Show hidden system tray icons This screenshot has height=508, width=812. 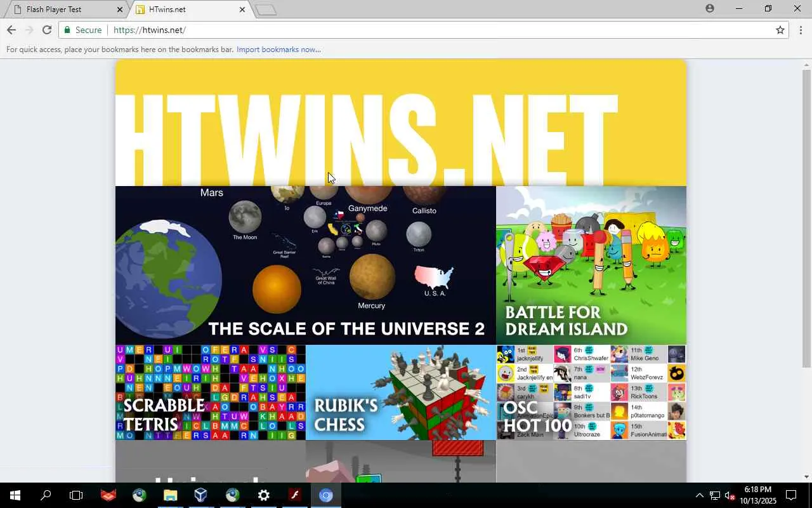click(x=700, y=495)
